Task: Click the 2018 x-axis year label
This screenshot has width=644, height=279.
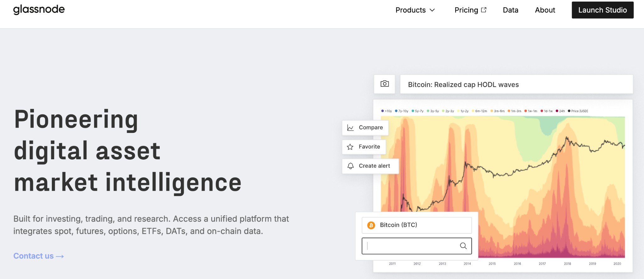Action: point(567,264)
